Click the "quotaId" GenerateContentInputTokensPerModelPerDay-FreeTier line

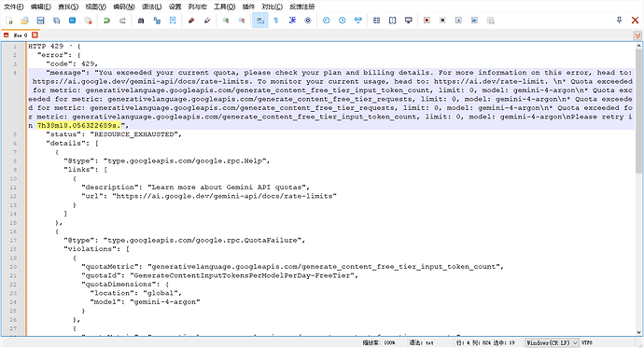pyautogui.click(x=219, y=275)
